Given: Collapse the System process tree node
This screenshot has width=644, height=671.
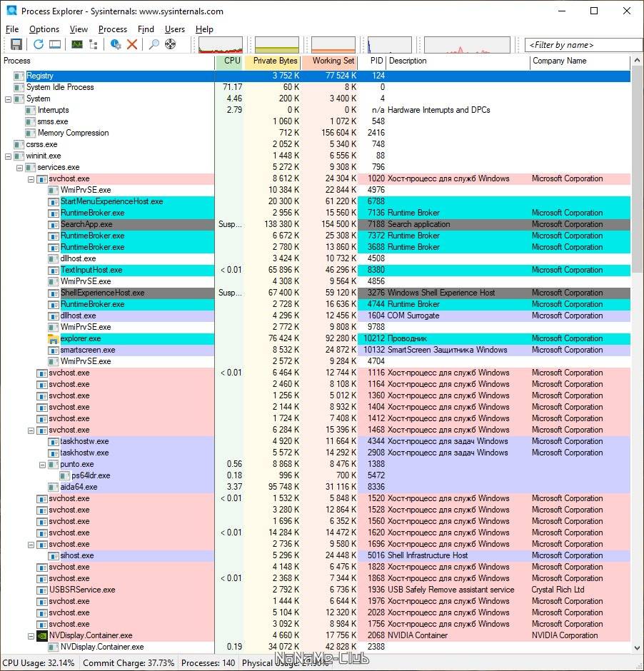Looking at the screenshot, I should click(8, 99).
